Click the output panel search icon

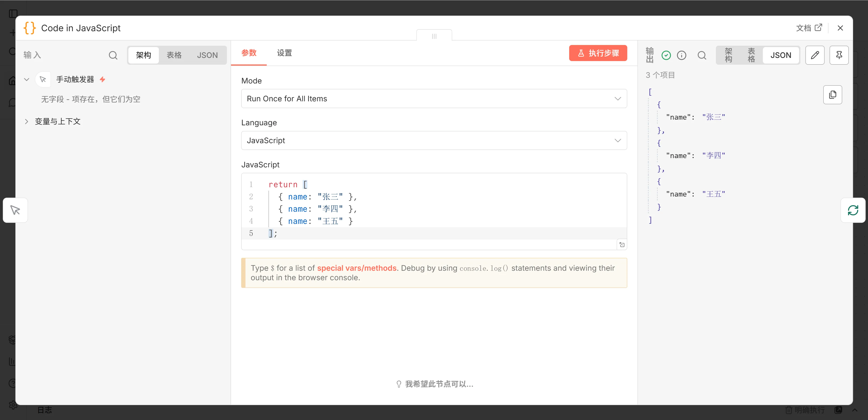(x=702, y=55)
